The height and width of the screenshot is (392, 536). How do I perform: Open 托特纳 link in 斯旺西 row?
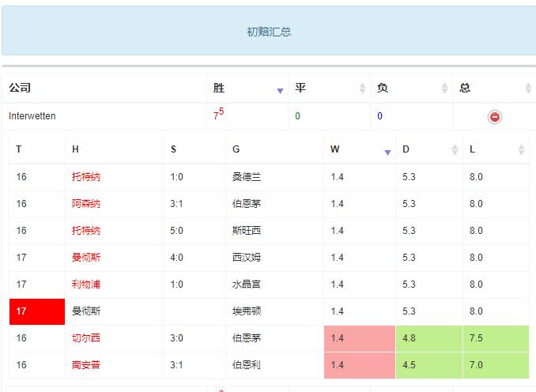click(x=86, y=230)
